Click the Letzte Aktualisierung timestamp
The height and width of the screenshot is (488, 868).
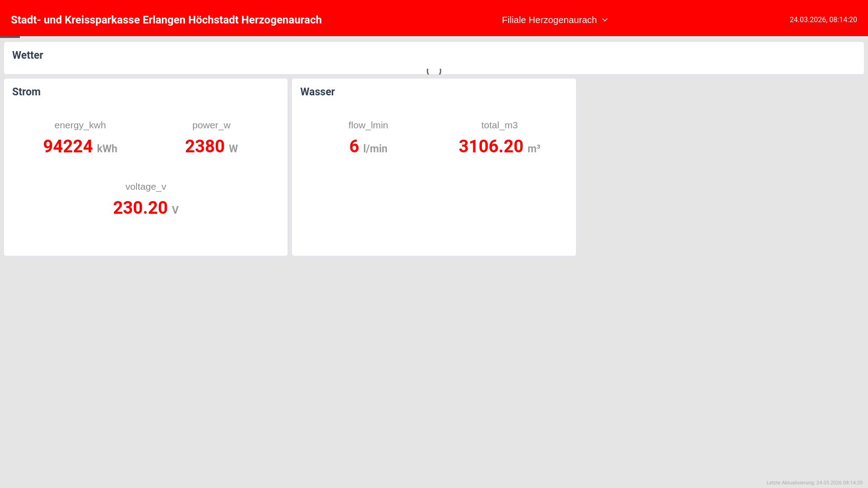814,483
